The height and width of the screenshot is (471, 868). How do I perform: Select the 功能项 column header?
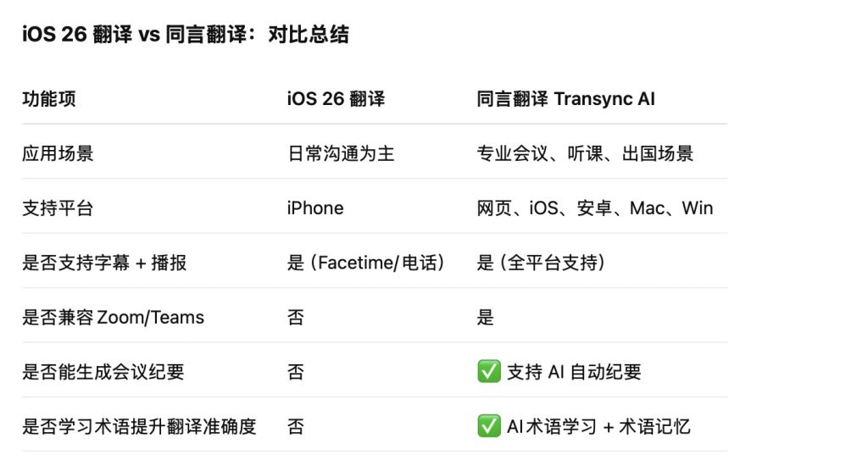point(49,99)
